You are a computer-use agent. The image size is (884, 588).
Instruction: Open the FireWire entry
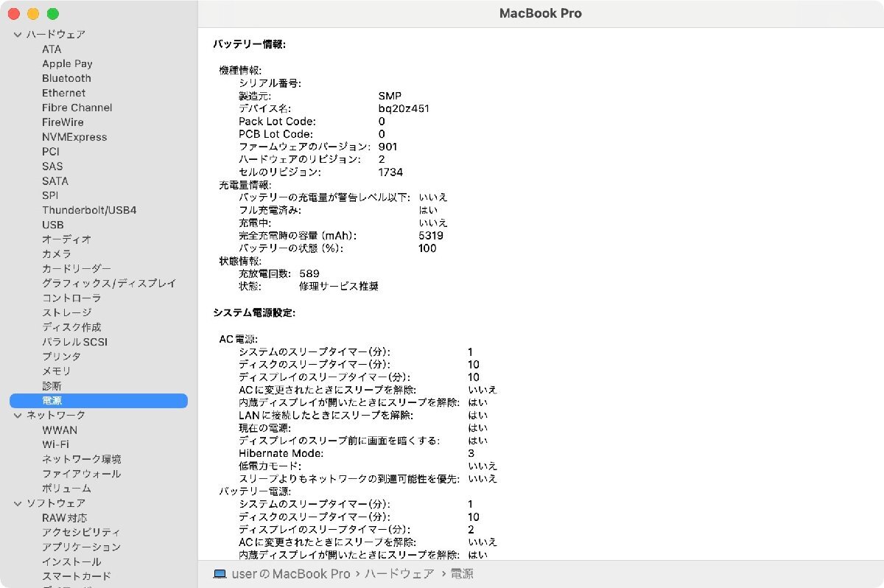pyautogui.click(x=63, y=122)
